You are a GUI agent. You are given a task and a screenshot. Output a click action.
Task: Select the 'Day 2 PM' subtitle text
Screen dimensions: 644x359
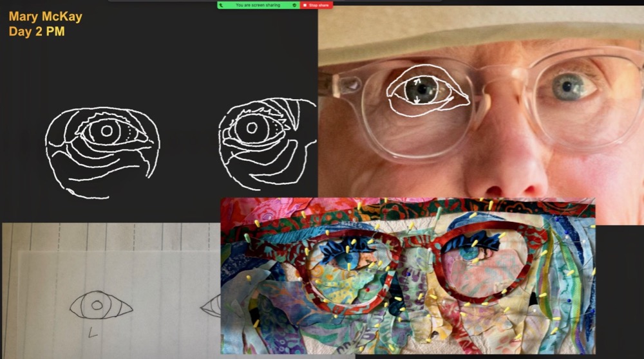coord(37,31)
